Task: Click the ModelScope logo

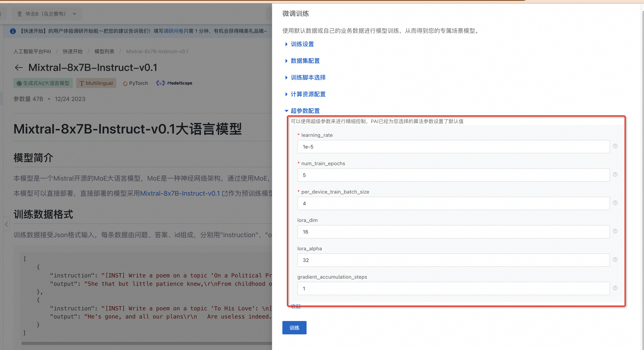Action: [x=174, y=83]
